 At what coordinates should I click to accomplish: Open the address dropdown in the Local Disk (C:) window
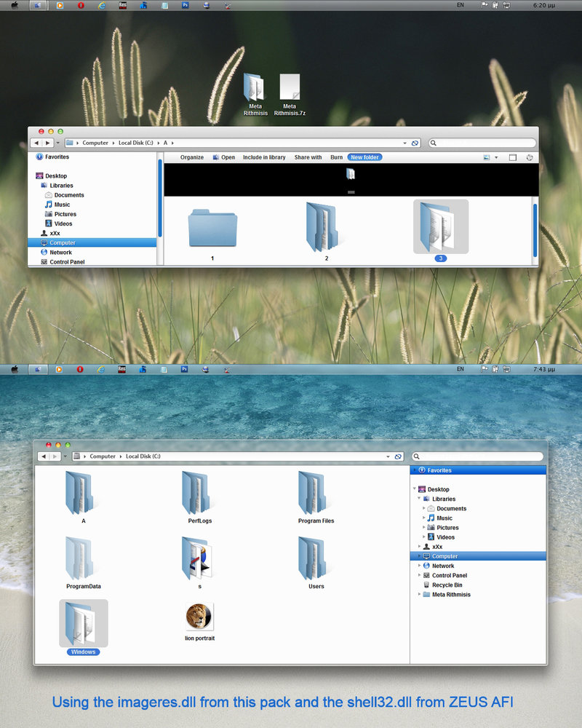388,456
